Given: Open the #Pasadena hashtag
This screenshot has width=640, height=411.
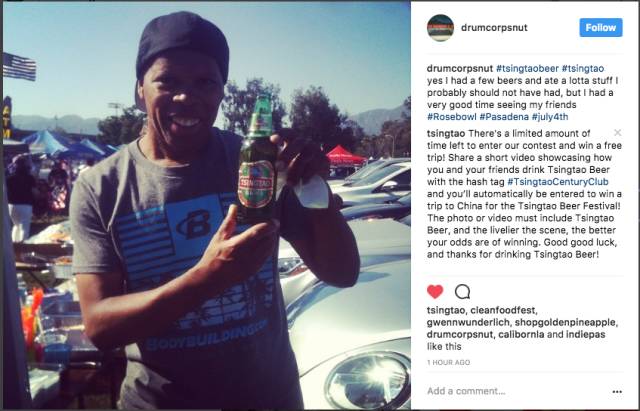Looking at the screenshot, I should point(504,117).
